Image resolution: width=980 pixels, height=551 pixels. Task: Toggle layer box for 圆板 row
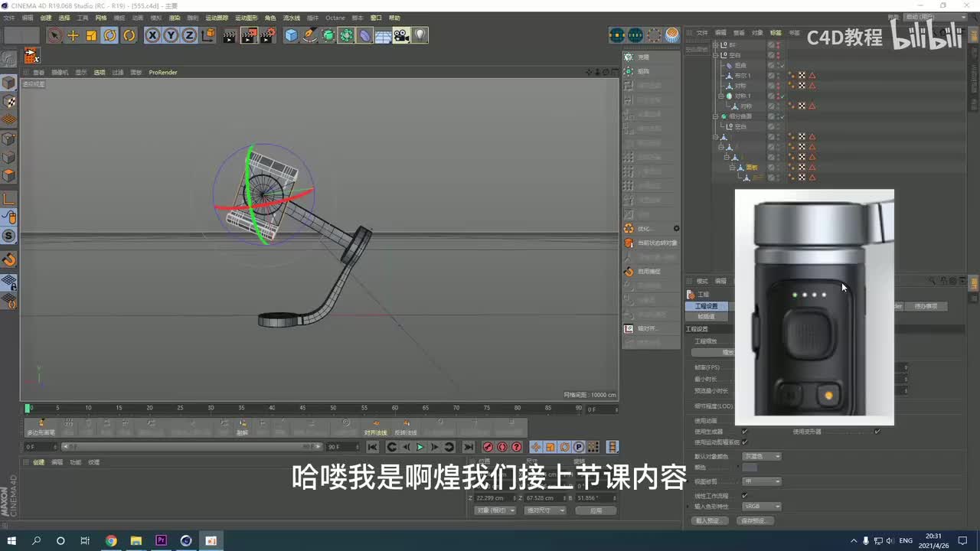point(771,167)
